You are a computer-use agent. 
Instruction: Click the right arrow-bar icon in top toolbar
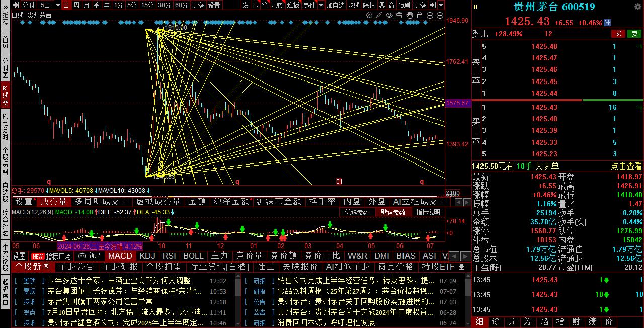pos(433,5)
